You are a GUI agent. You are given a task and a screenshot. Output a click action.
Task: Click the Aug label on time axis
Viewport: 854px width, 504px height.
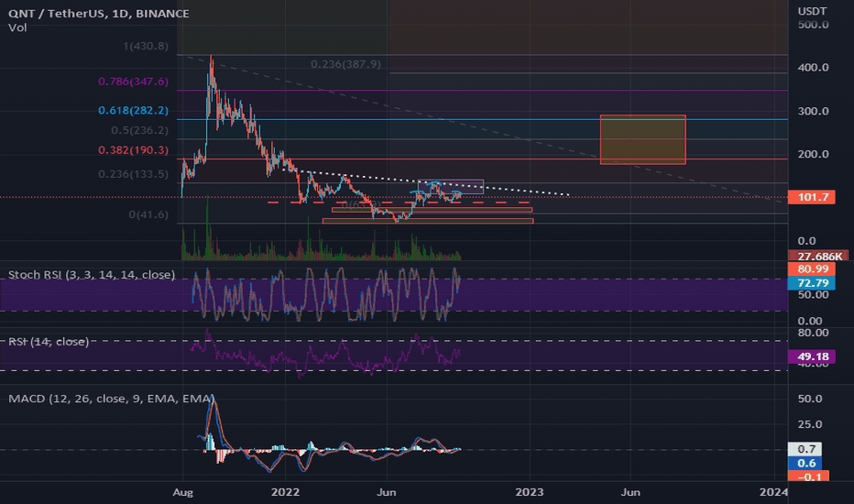[x=182, y=492]
